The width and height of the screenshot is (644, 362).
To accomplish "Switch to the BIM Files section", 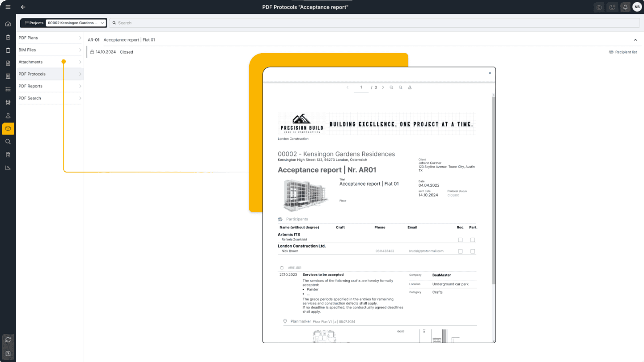I will pyautogui.click(x=49, y=50).
